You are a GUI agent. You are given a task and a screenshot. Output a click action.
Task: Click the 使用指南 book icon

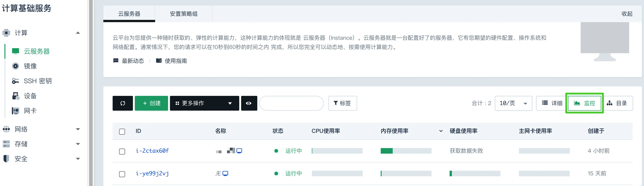pyautogui.click(x=159, y=60)
